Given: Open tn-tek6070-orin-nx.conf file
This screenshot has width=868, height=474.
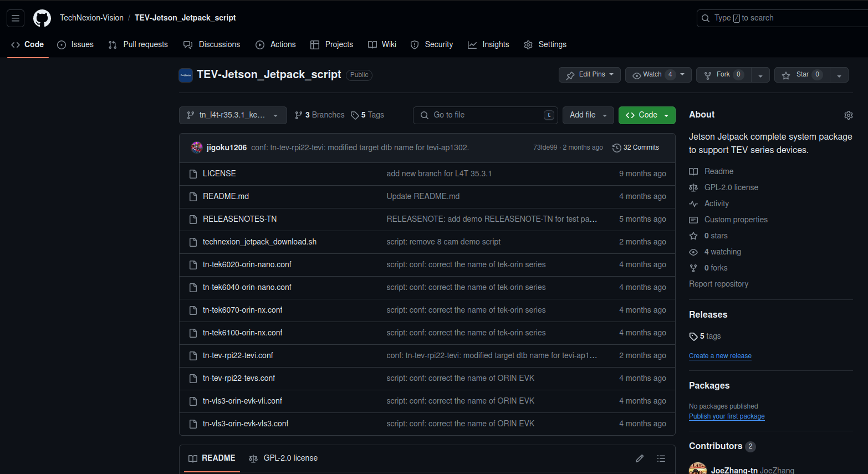Looking at the screenshot, I should point(242,310).
